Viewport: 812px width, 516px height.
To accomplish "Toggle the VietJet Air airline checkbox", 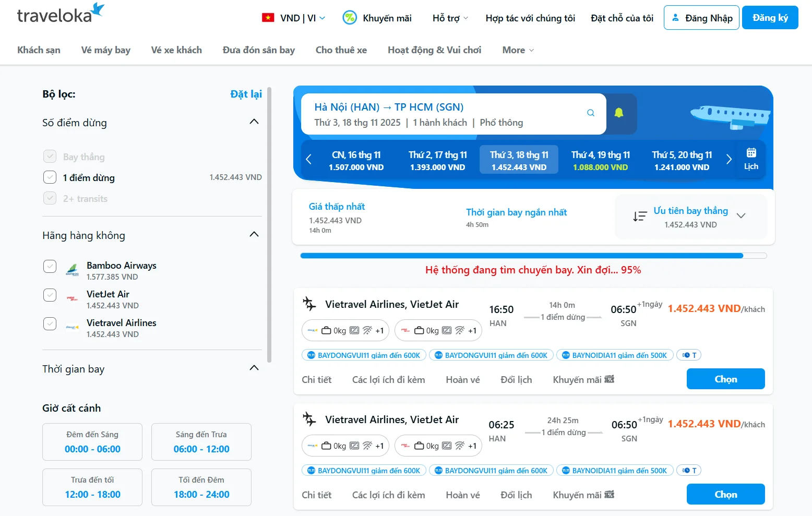I will 50,295.
